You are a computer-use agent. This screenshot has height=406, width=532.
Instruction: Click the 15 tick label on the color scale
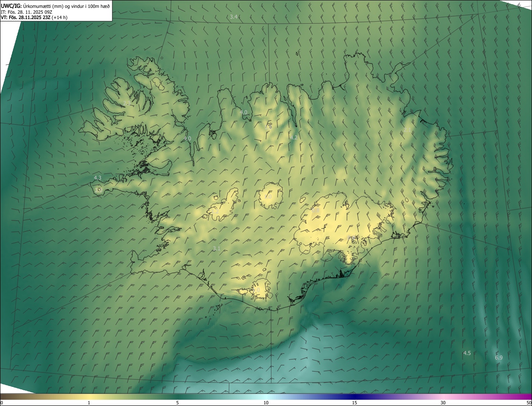coord(355,403)
